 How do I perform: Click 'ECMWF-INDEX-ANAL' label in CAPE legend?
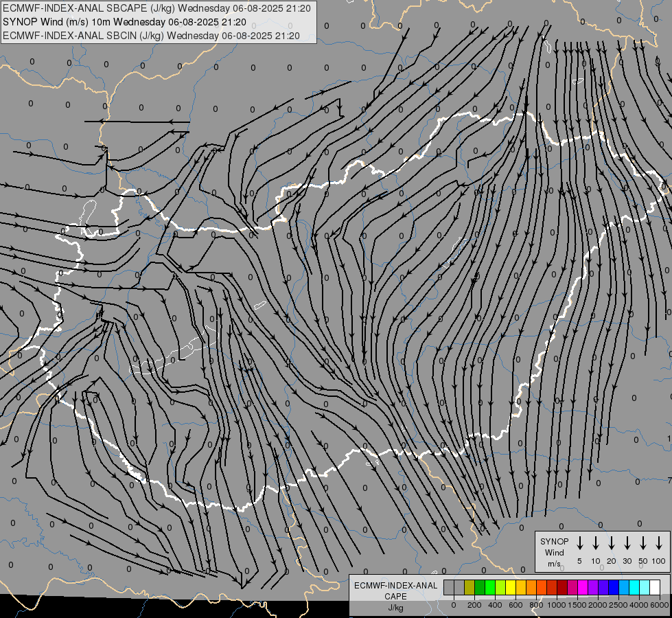[395, 586]
